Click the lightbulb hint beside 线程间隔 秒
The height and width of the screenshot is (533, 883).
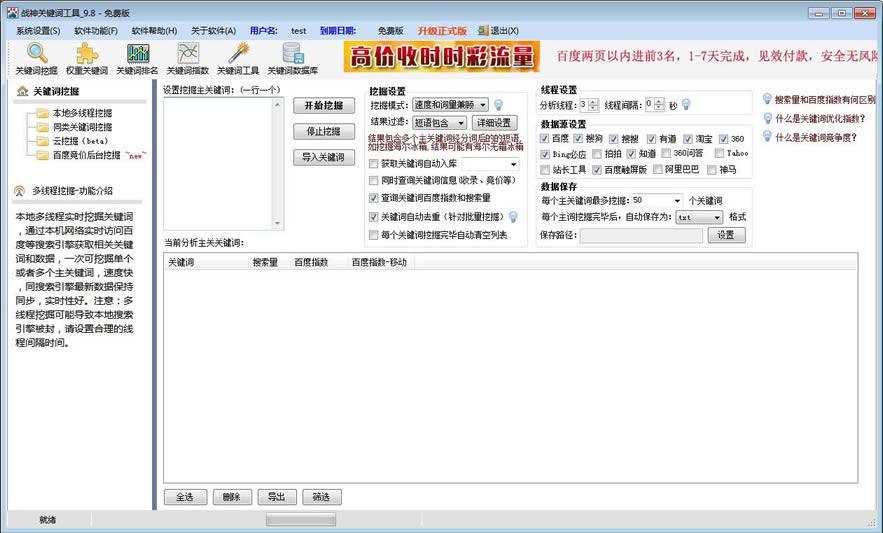686,104
